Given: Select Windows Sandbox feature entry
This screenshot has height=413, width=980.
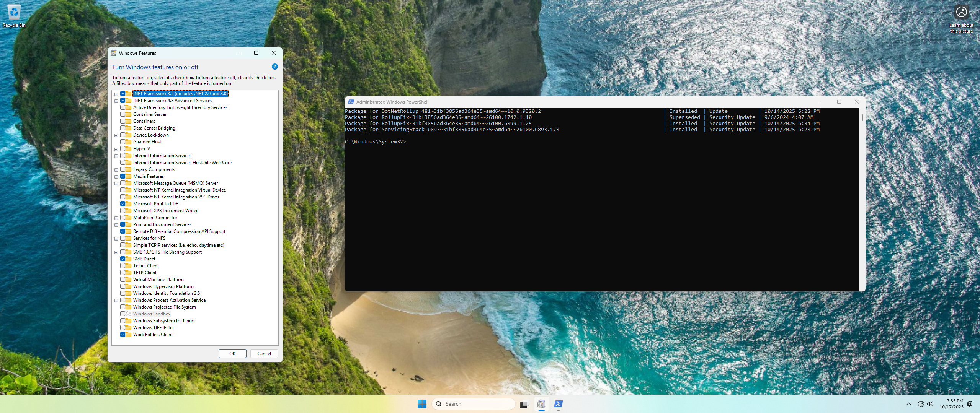Looking at the screenshot, I should tap(152, 314).
